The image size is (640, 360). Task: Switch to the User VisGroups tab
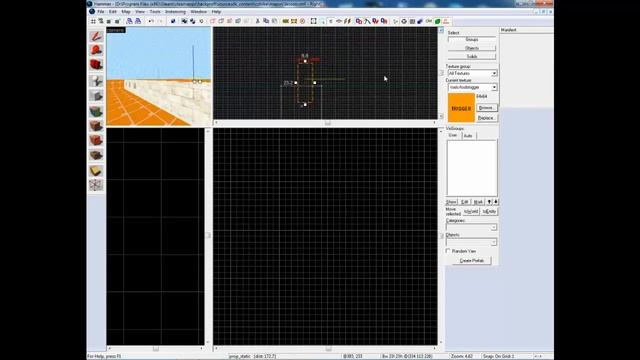(453, 135)
